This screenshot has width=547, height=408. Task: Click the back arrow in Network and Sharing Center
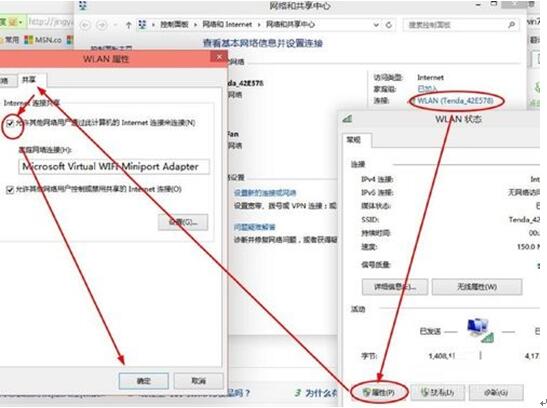point(85,25)
